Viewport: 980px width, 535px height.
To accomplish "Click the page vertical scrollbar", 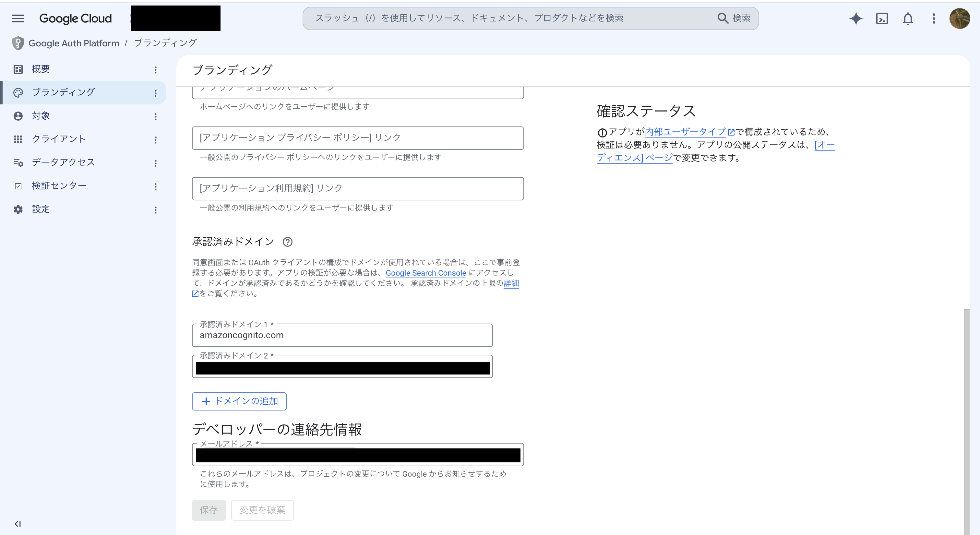I will click(966, 422).
